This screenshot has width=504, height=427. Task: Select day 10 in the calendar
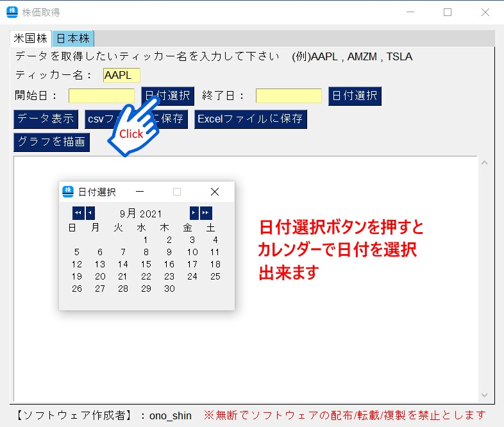click(x=192, y=252)
